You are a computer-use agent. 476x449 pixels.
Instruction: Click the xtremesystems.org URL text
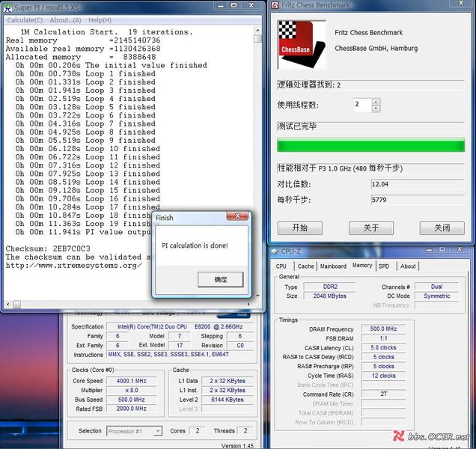coord(73,266)
